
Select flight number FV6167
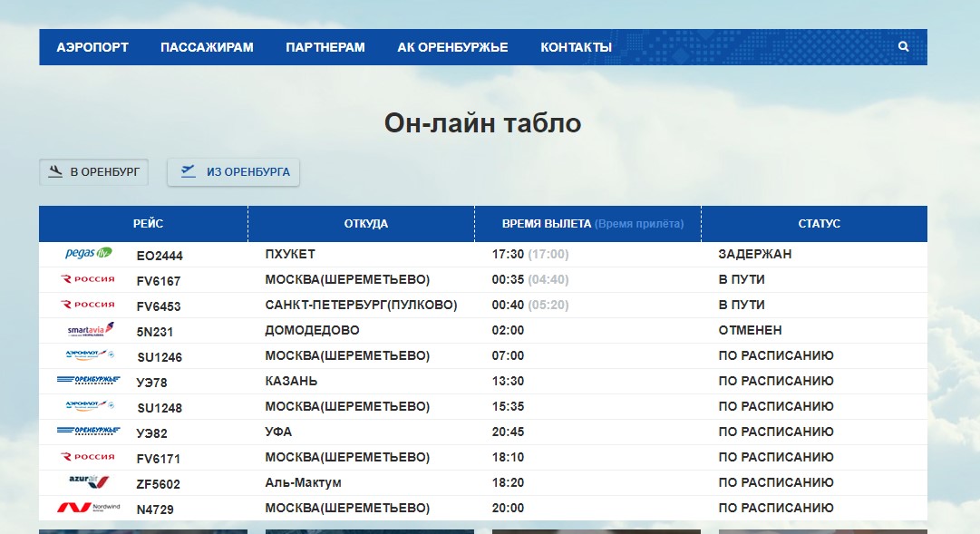158,281
